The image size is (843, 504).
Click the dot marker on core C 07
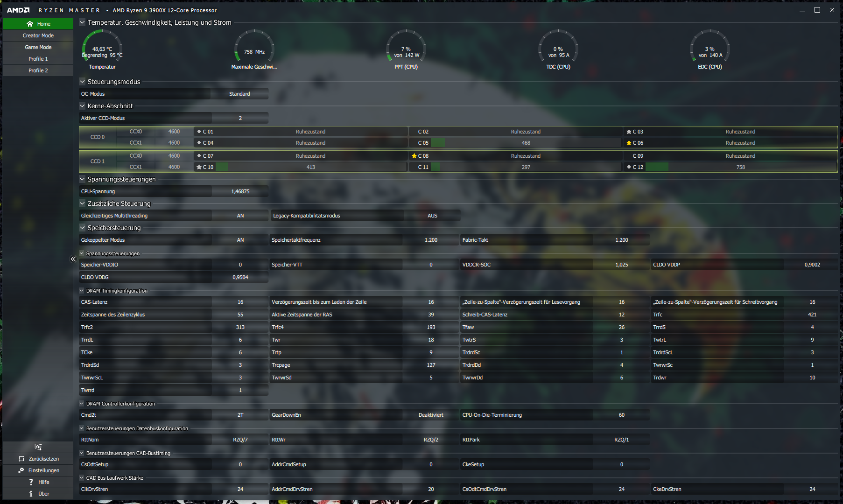199,156
